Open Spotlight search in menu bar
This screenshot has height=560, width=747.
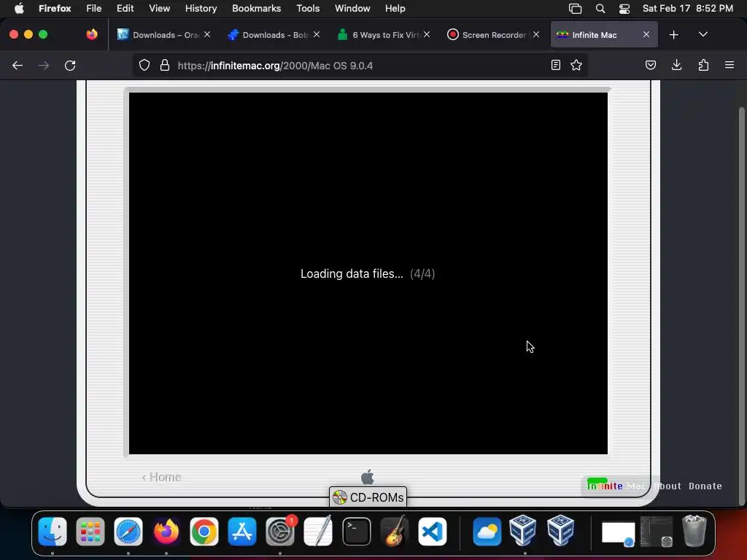tap(600, 9)
